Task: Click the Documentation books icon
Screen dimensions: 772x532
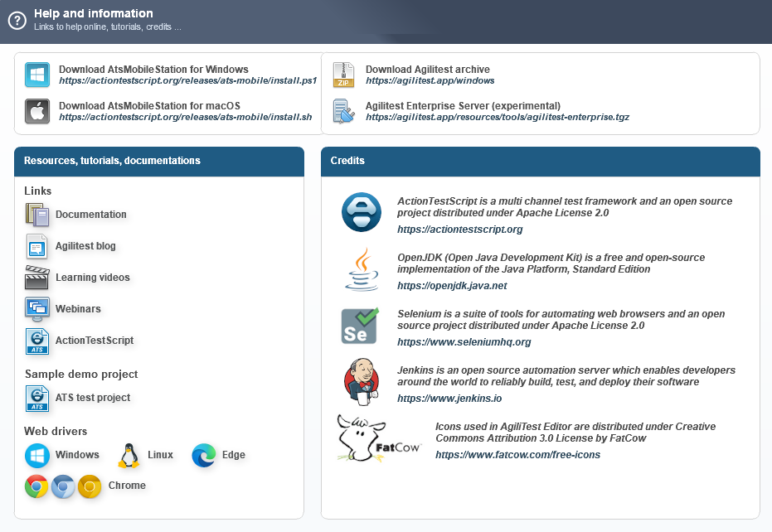Action: pos(37,215)
